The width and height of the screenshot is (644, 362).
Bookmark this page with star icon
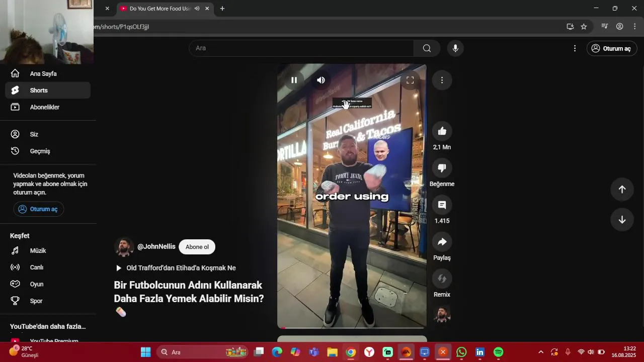(x=584, y=27)
